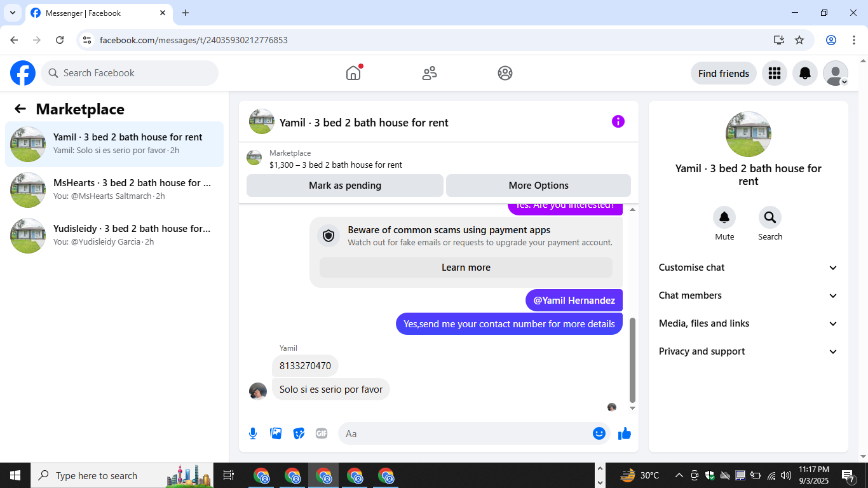Click the chat scrollbar down arrow
This screenshot has height=488, width=868.
632,408
